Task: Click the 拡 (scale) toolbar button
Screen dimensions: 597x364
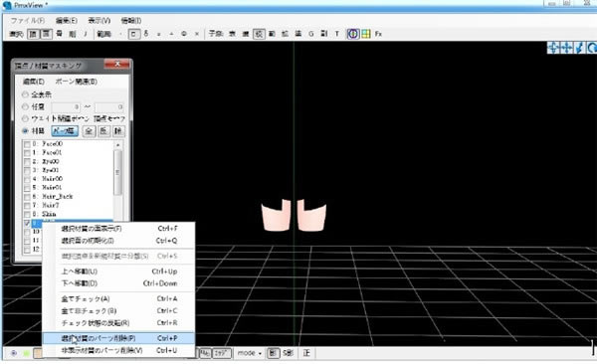Action: (x=285, y=34)
